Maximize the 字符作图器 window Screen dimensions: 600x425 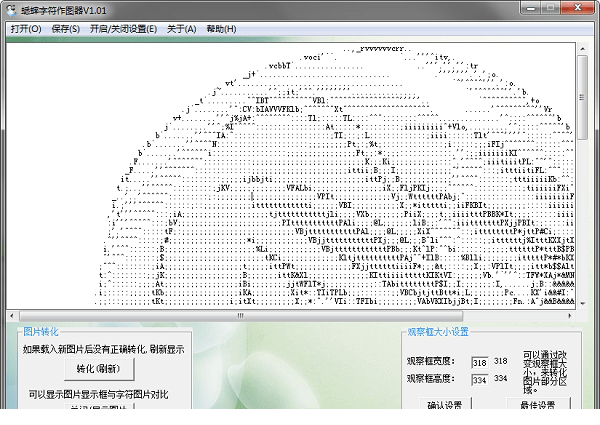tap(551, 8)
